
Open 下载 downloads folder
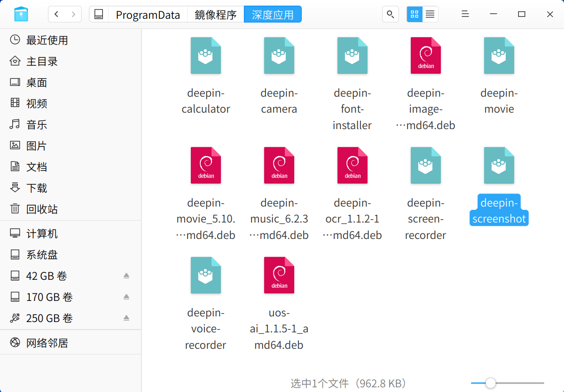[70, 188]
